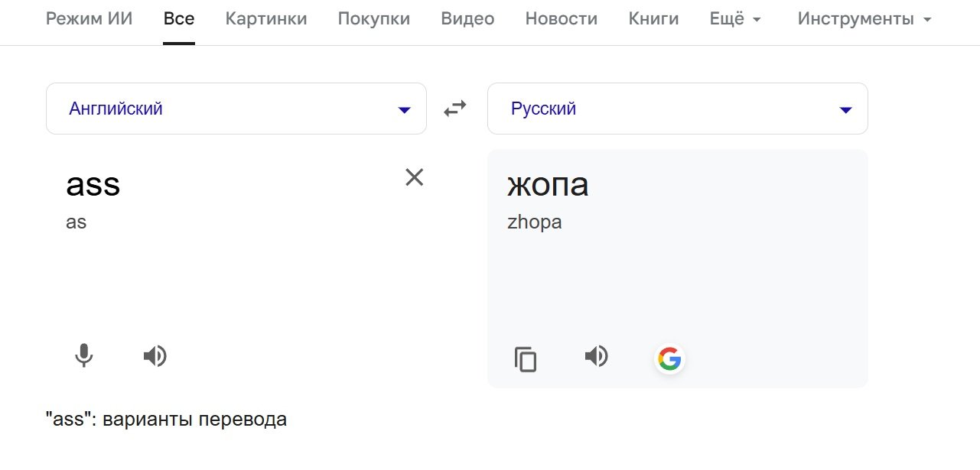Select the Все tab
The height and width of the screenshot is (470, 980).
pos(179,19)
